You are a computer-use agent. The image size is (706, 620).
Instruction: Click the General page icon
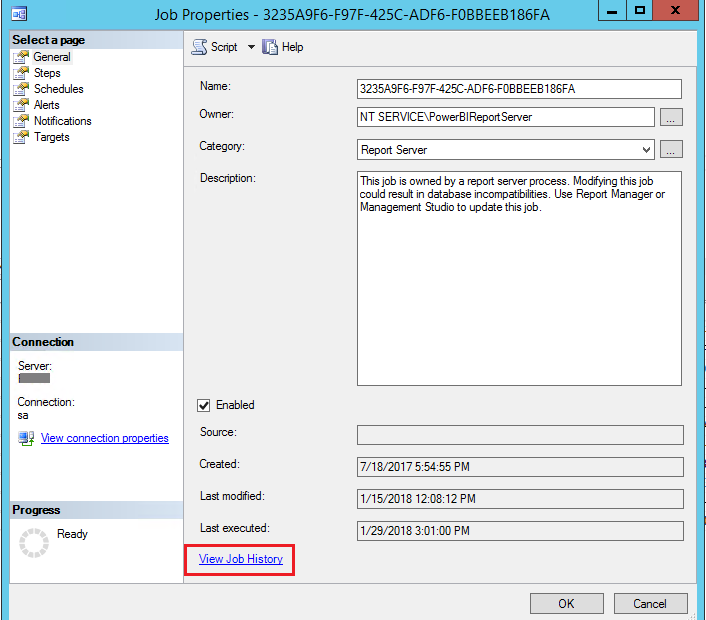21,57
